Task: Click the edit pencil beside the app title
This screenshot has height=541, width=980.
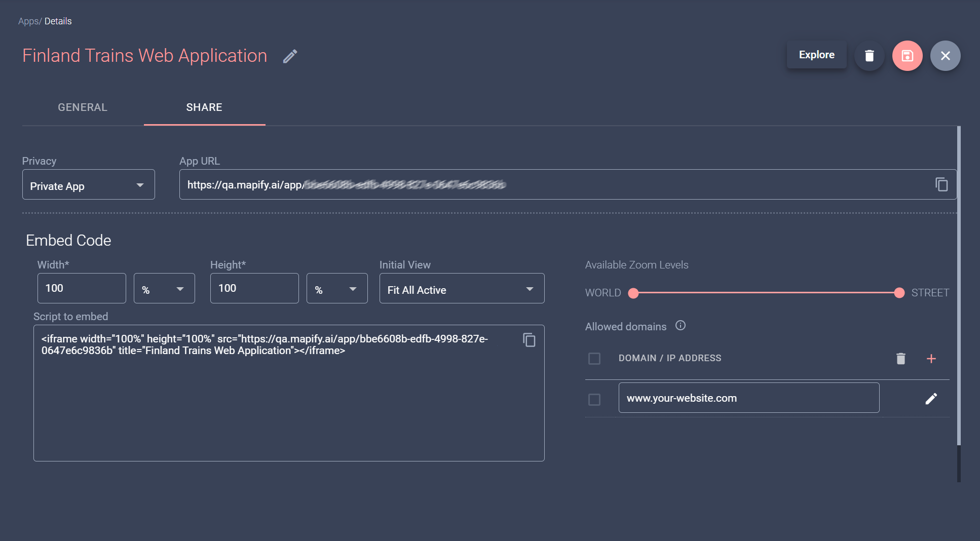Action: [x=290, y=56]
